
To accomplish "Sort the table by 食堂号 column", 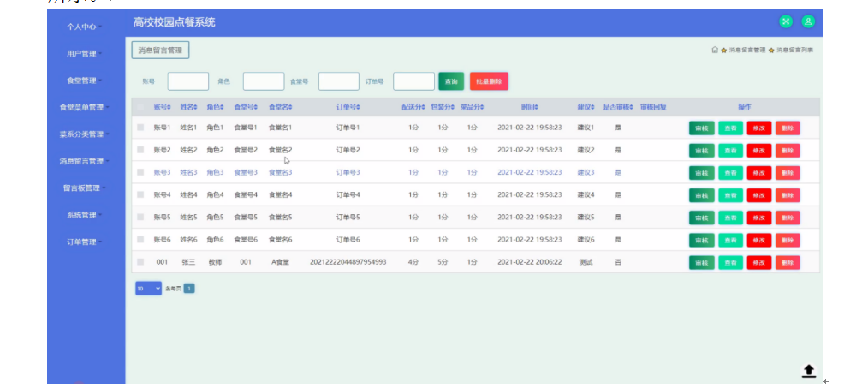I will [245, 107].
